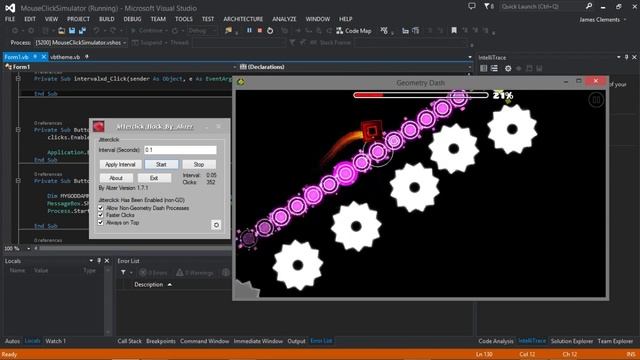Screen dimensions: 640x360
Task: Click the Jitterclick red app icon
Action: click(x=98, y=126)
